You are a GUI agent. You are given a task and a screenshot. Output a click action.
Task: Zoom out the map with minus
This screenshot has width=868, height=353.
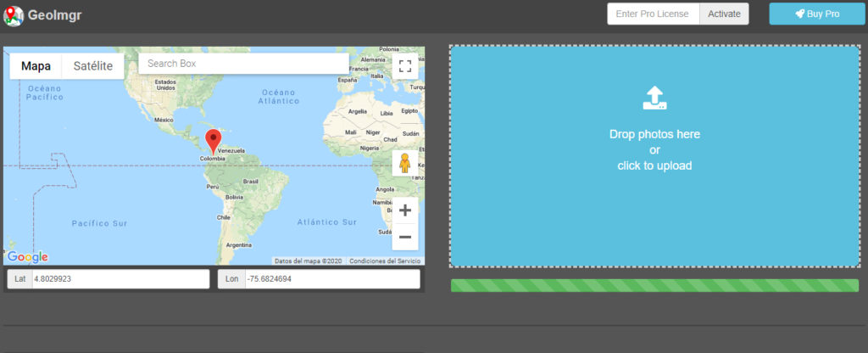pyautogui.click(x=405, y=238)
